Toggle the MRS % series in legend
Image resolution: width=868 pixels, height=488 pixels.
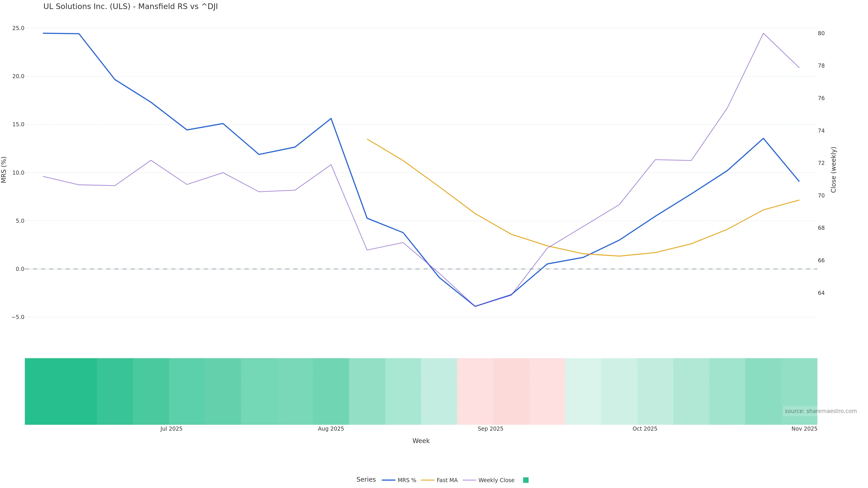pyautogui.click(x=407, y=480)
